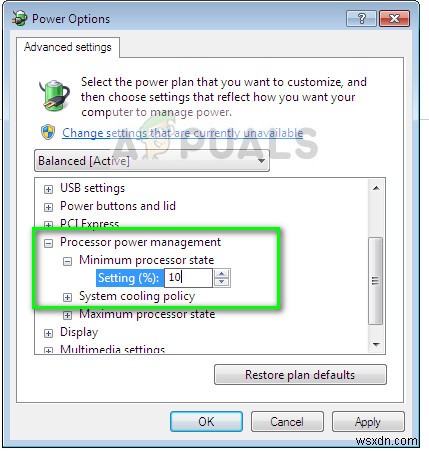The width and height of the screenshot is (429, 451).
Task: Expand Power buttons and lid node
Action: [48, 207]
